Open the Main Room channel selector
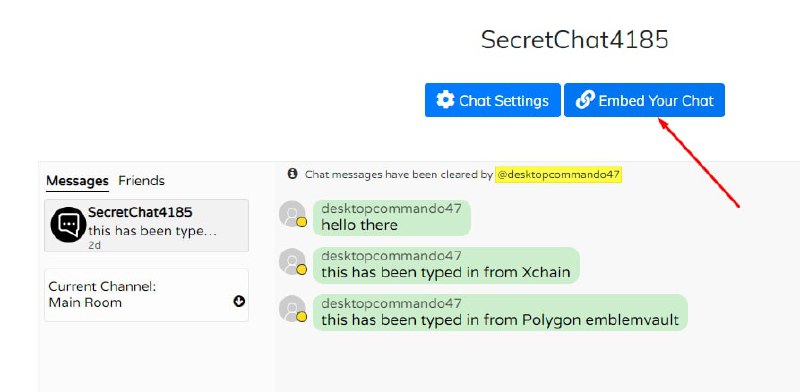The height and width of the screenshot is (392, 800). 146,295
